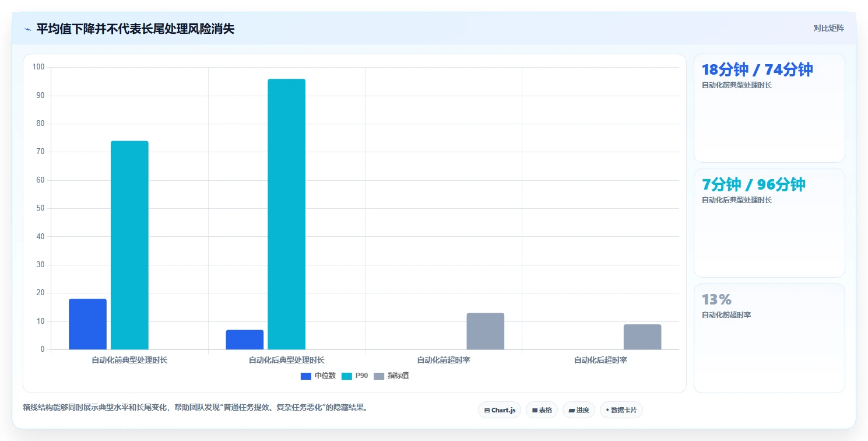This screenshot has height=441, width=868.
Task: Click the 自动化前 median bar at 18
Action: [x=87, y=324]
